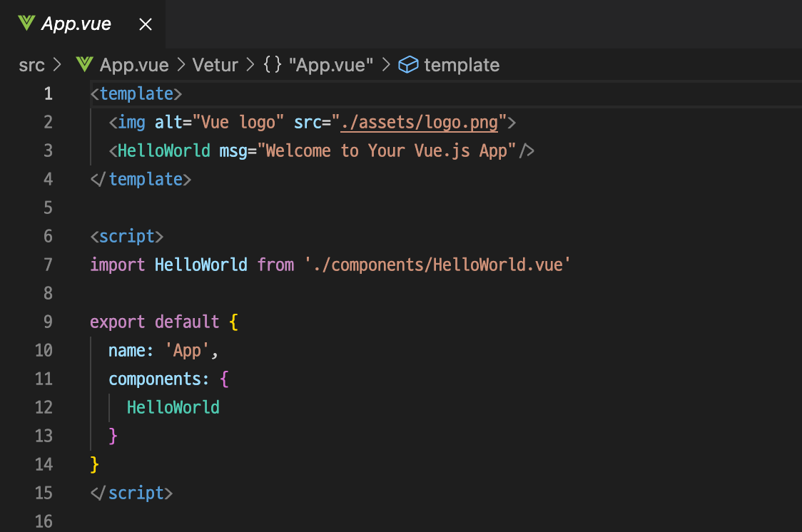Click the yellow opening brace on line 9
This screenshot has height=532, width=802.
coord(234,322)
